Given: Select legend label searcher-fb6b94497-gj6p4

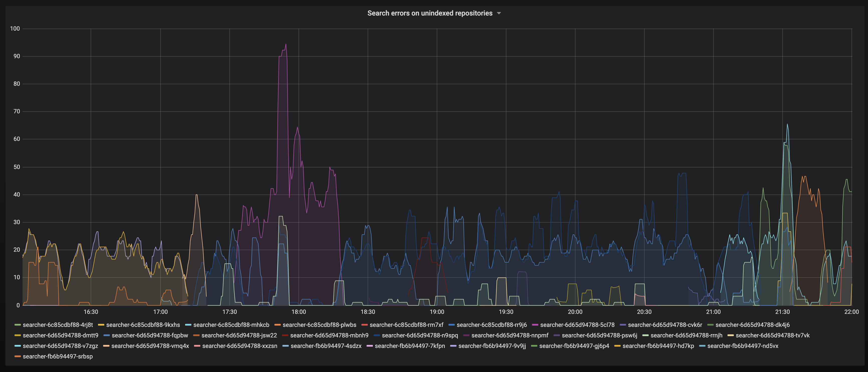Looking at the screenshot, I should click(574, 346).
